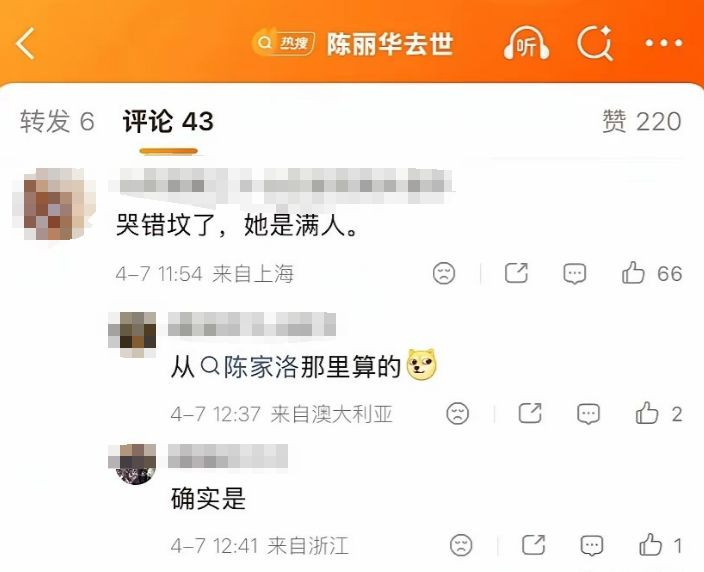Tap the 热搜 陈丽华去世 topic title
Screen dimensions: 704x572
(353, 44)
